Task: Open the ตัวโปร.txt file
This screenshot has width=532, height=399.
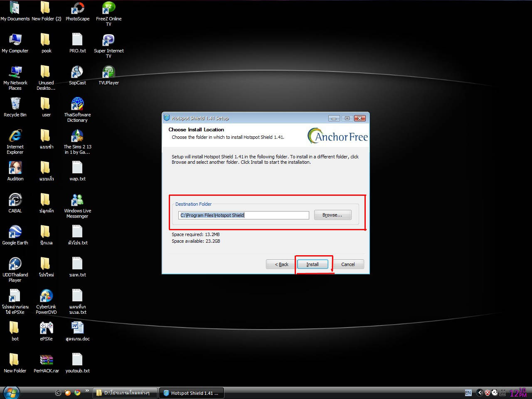Action: tap(77, 235)
